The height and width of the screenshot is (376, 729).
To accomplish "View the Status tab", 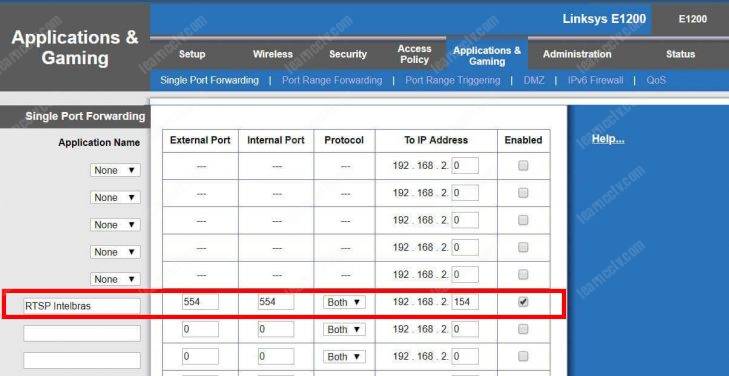I will 680,54.
